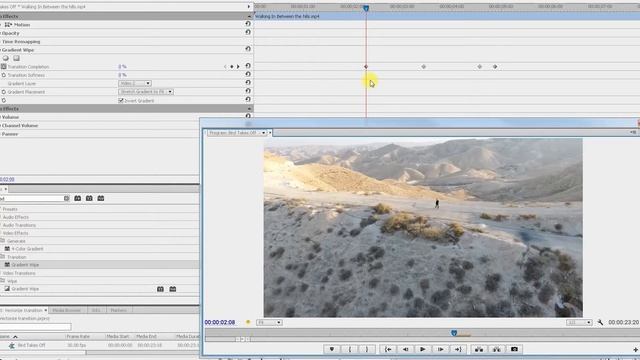The image size is (640, 360).
Task: Select the first Transition Completion keyframe diamond
Action: tap(366, 67)
